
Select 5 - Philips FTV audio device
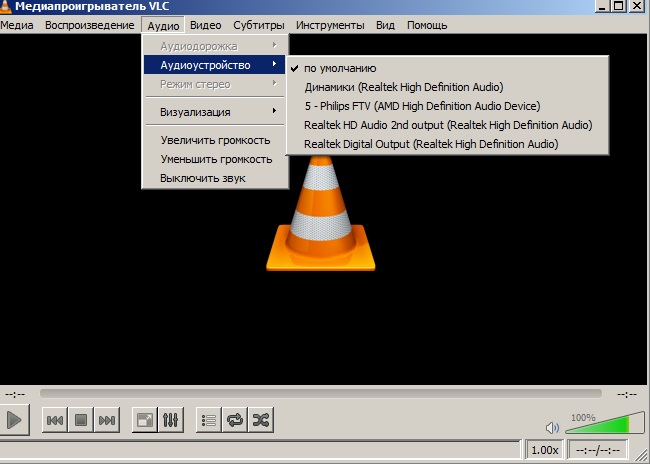pyautogui.click(x=447, y=106)
